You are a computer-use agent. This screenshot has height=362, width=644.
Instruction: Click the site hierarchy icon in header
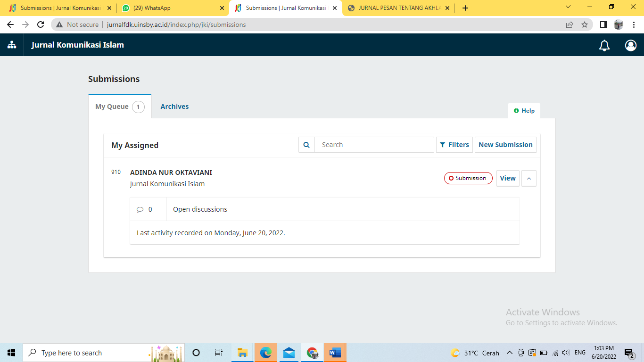coord(12,45)
